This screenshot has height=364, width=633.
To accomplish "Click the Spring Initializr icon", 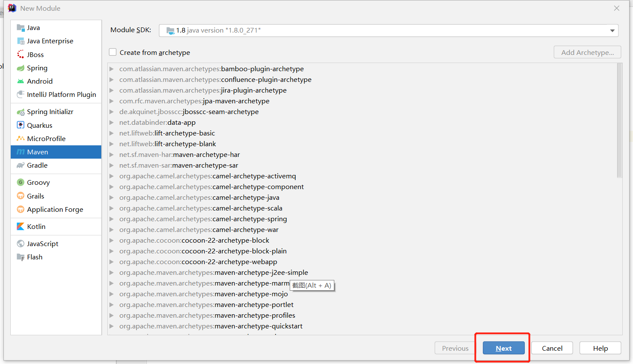I will click(21, 112).
